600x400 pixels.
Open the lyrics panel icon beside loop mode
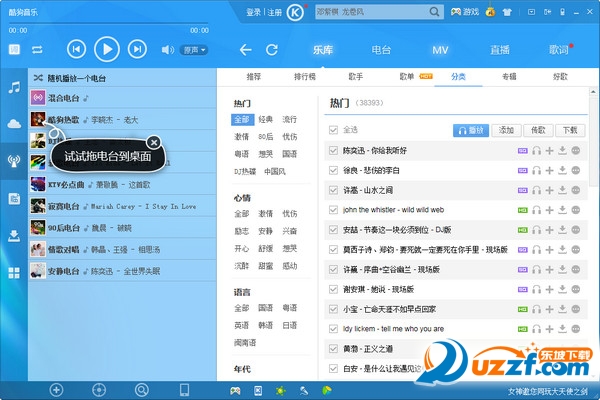[15, 50]
